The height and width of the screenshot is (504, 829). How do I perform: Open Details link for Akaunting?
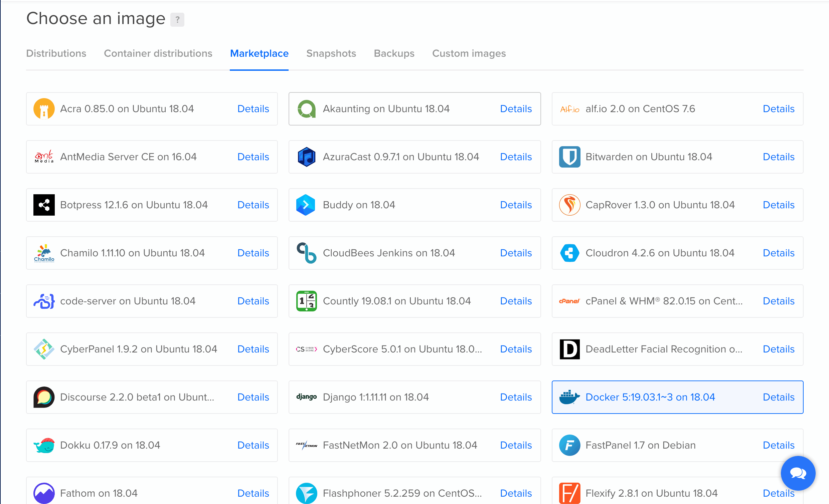coord(516,109)
